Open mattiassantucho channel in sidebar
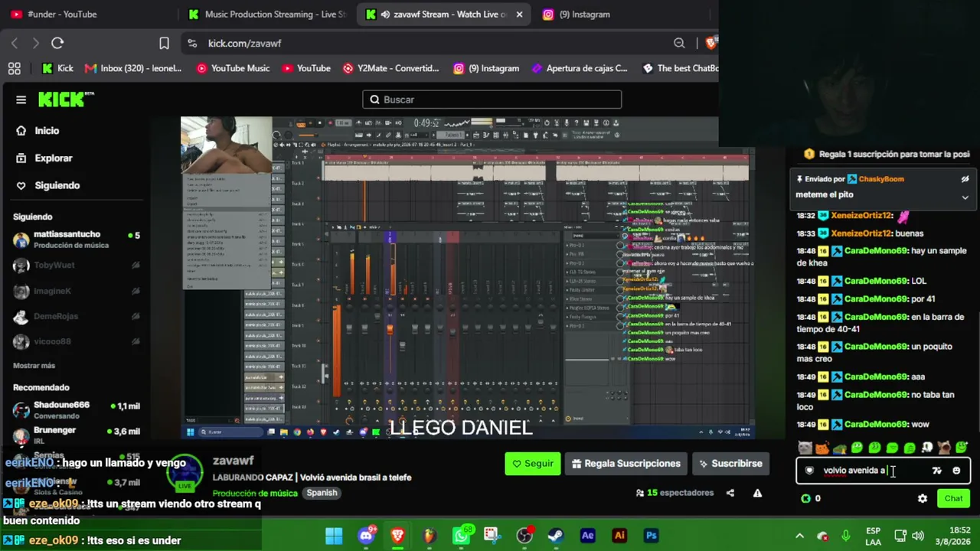Image resolution: width=980 pixels, height=551 pixels. 77,239
